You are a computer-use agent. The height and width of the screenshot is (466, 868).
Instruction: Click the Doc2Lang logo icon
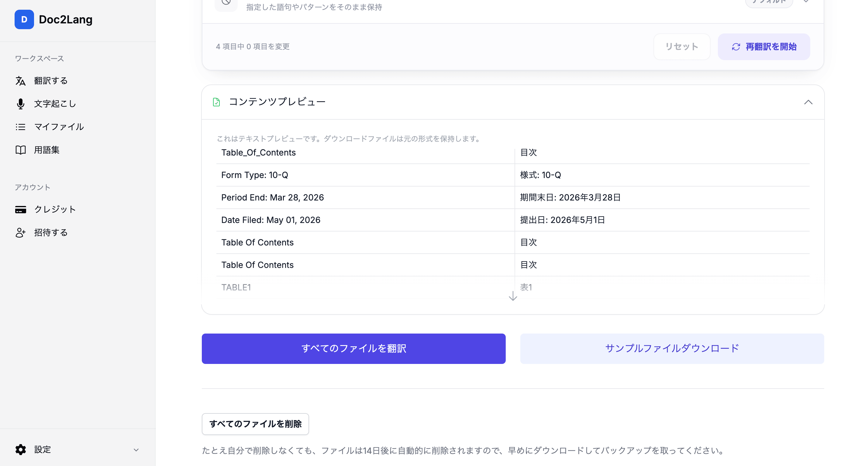24,19
